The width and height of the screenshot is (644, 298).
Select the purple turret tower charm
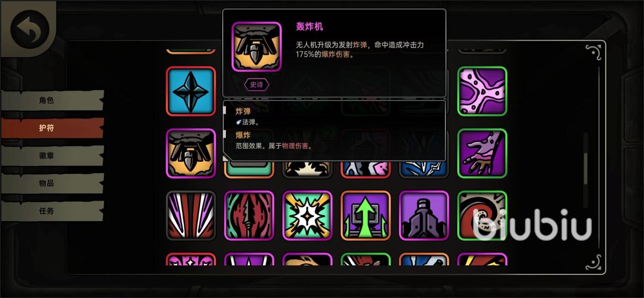(424, 216)
